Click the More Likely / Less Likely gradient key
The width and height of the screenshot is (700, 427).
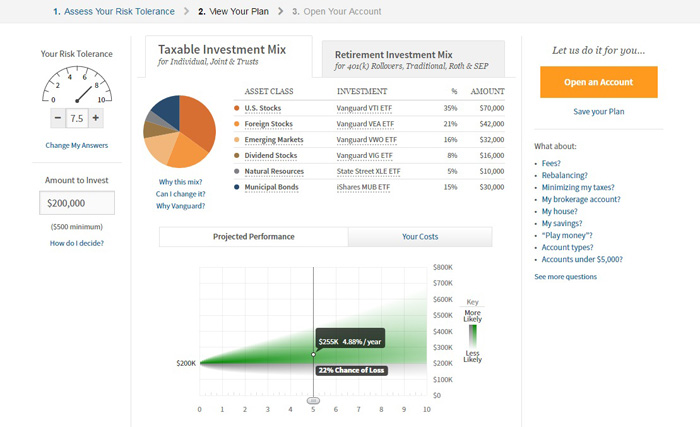pos(472,336)
